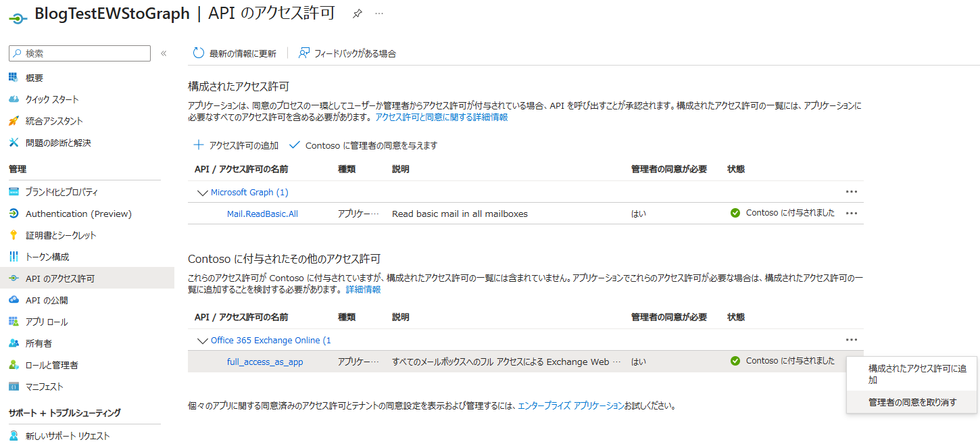Click 管理者の同意が必要 header in second table
980x444 pixels.
point(668,317)
